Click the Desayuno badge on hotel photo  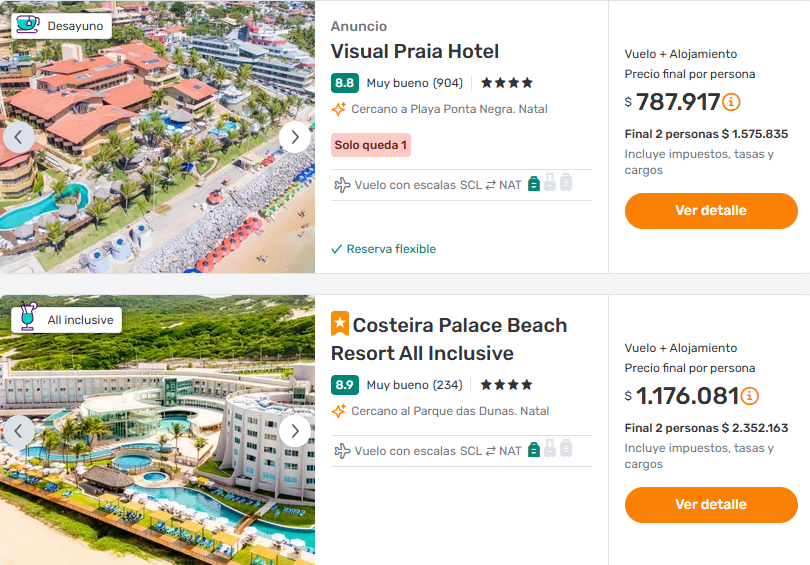point(61,26)
